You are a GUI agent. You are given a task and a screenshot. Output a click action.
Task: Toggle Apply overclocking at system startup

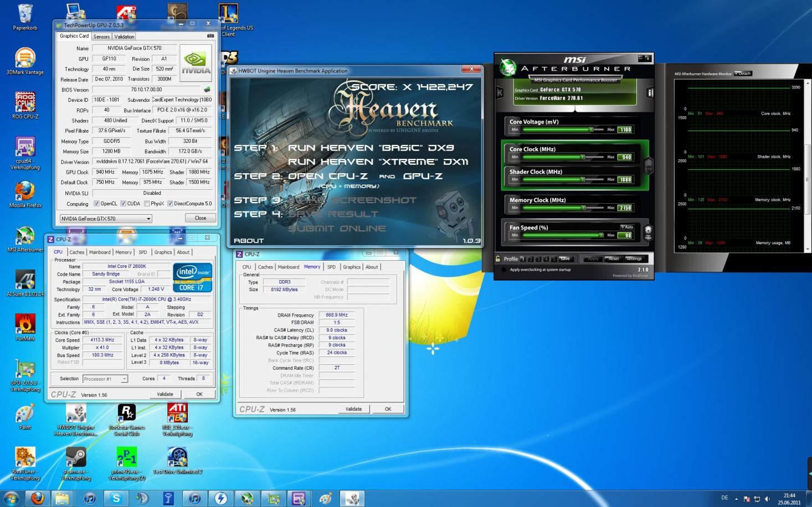[x=503, y=270]
